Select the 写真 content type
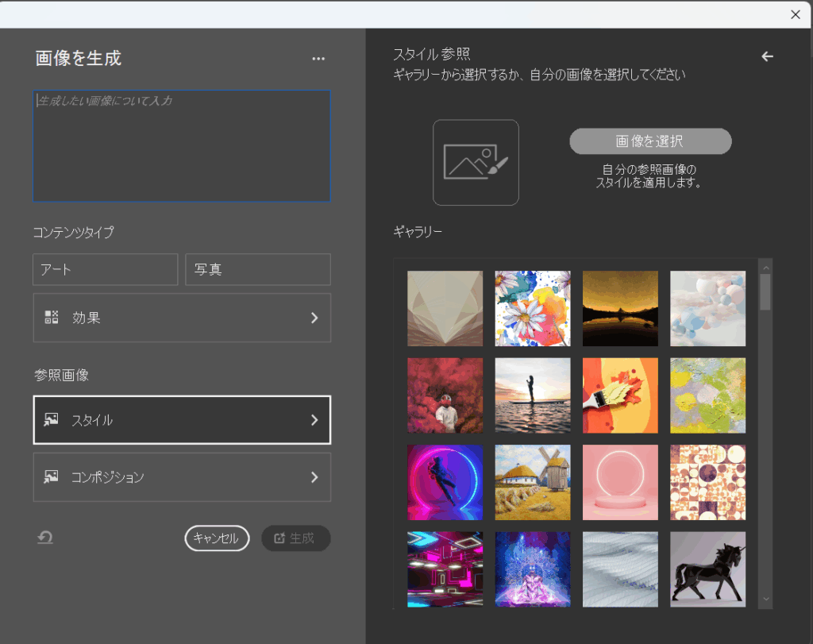 [257, 269]
